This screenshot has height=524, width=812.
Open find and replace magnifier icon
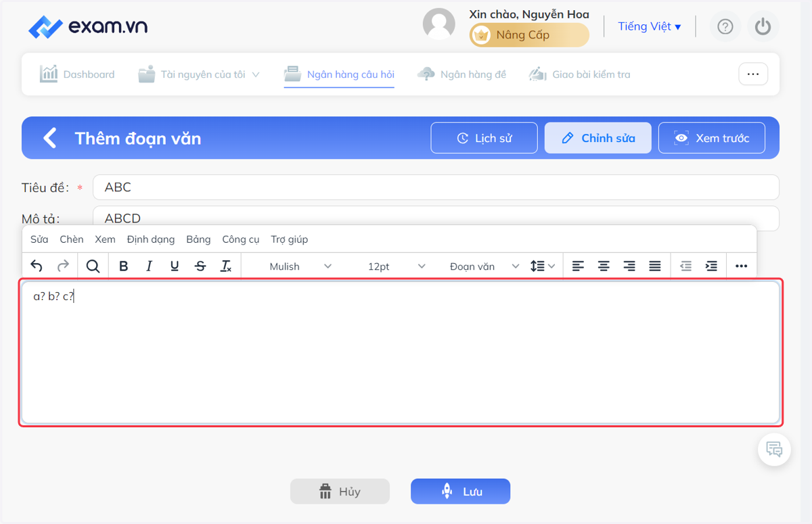point(93,266)
